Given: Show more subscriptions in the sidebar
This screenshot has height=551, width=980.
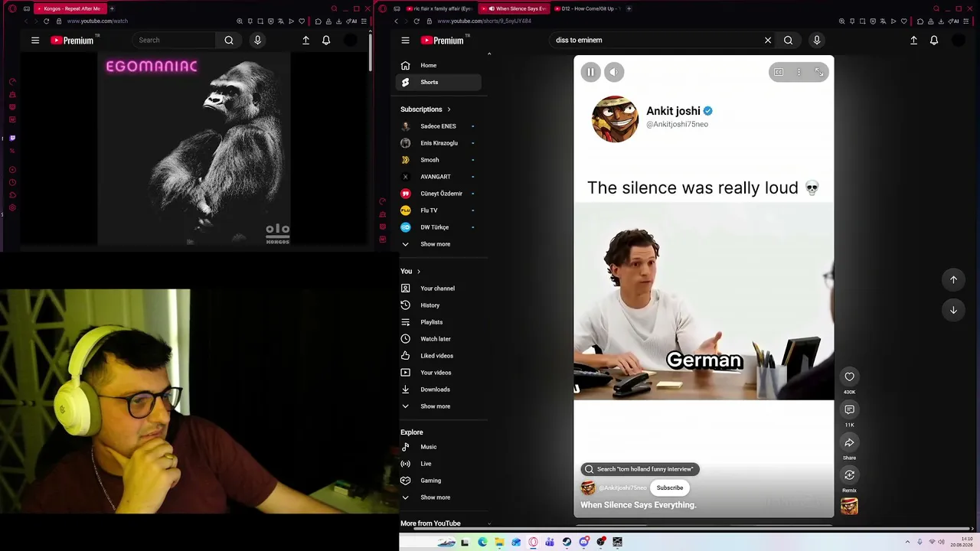Looking at the screenshot, I should click(x=439, y=244).
